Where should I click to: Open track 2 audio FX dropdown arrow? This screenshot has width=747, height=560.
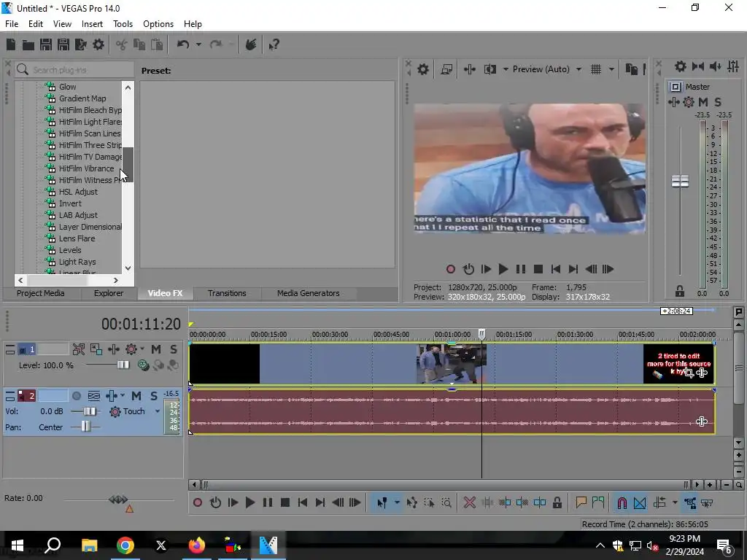click(123, 396)
